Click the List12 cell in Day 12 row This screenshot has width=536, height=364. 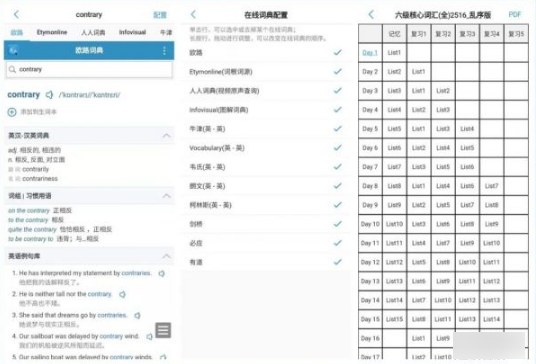pos(394,262)
